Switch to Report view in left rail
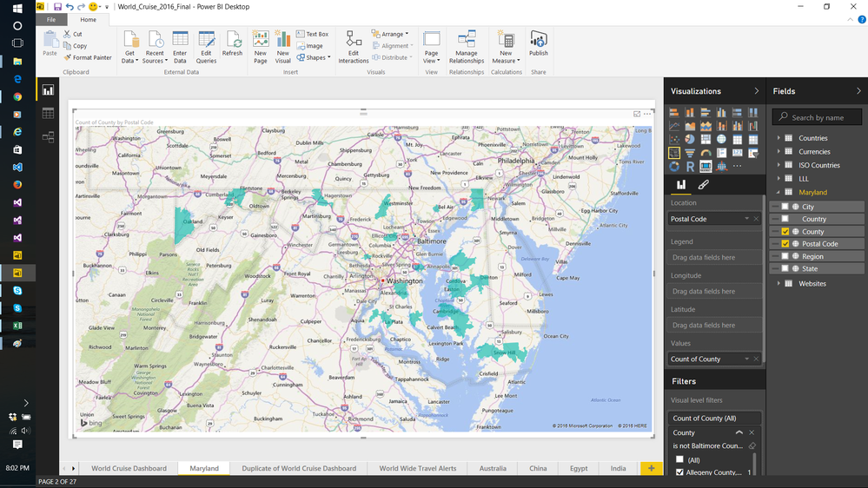 click(x=48, y=90)
